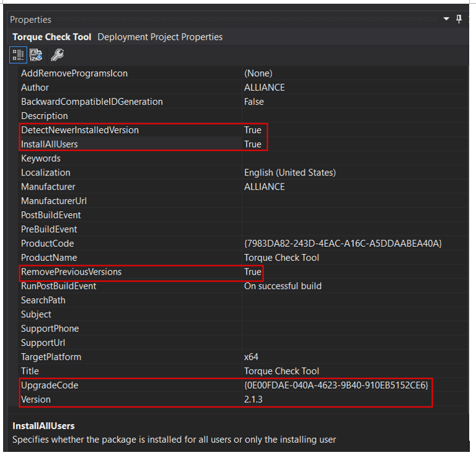476x455 pixels.
Task: Select the ManufacturerUrl property
Action: (54, 201)
